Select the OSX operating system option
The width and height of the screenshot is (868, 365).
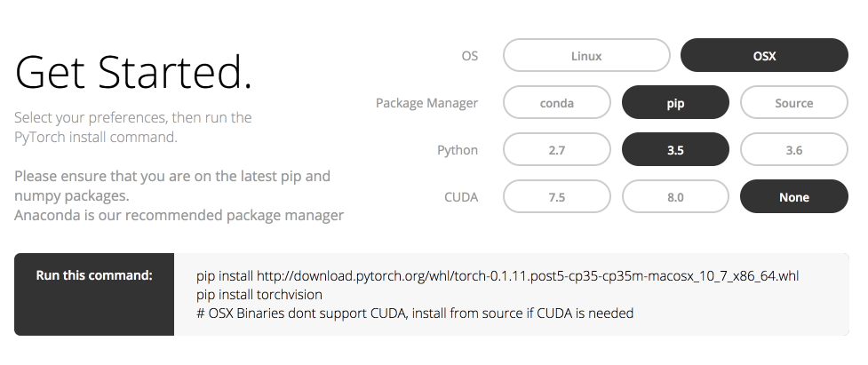click(764, 55)
